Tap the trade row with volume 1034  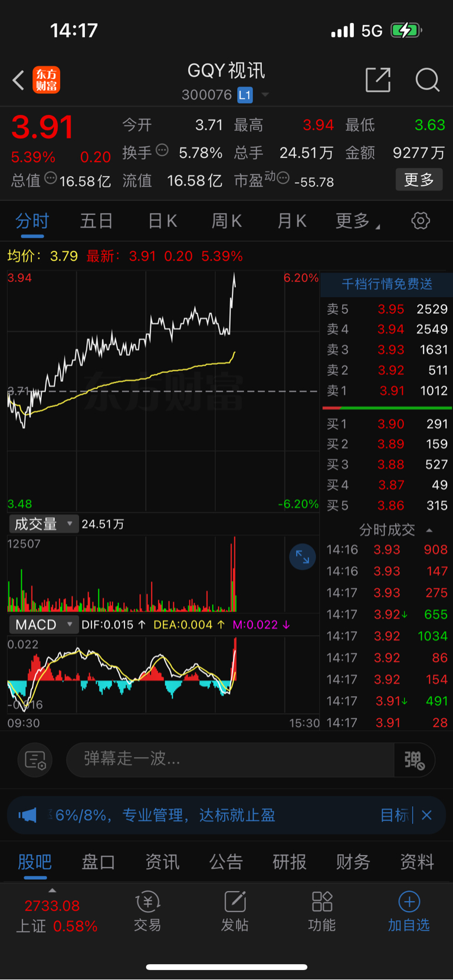pos(387,636)
